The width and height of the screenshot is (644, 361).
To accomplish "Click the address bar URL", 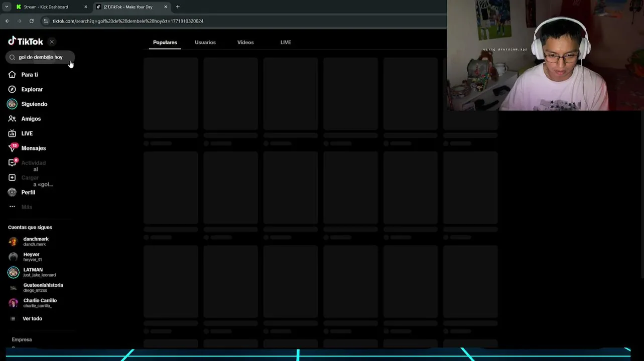I will click(x=128, y=21).
